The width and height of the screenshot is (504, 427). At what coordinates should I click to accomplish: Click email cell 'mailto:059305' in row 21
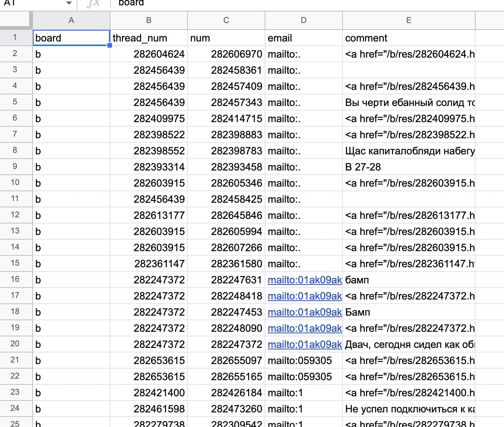[304, 361]
